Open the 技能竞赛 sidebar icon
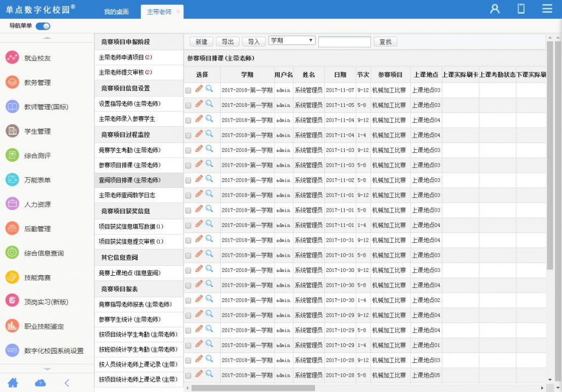Image resolution: width=562 pixels, height=392 pixels. (x=12, y=277)
